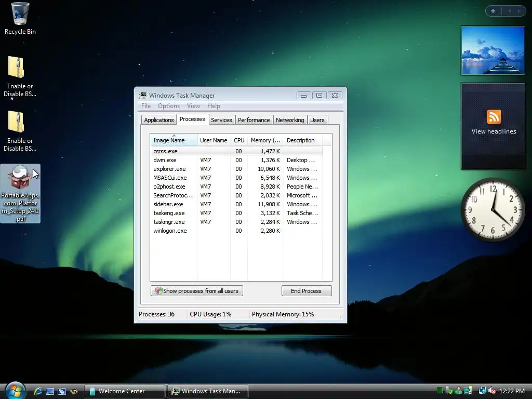Select the lower Enable or Disable BS zip folder

point(20,131)
